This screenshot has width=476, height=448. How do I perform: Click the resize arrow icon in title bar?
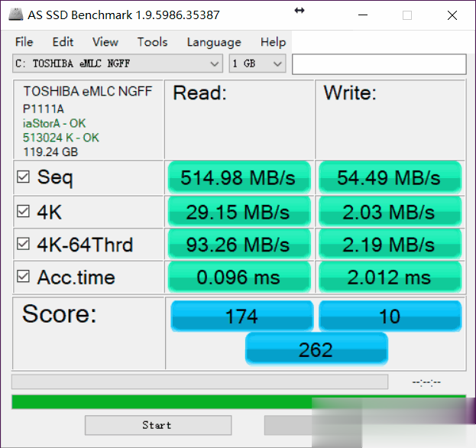point(299,11)
